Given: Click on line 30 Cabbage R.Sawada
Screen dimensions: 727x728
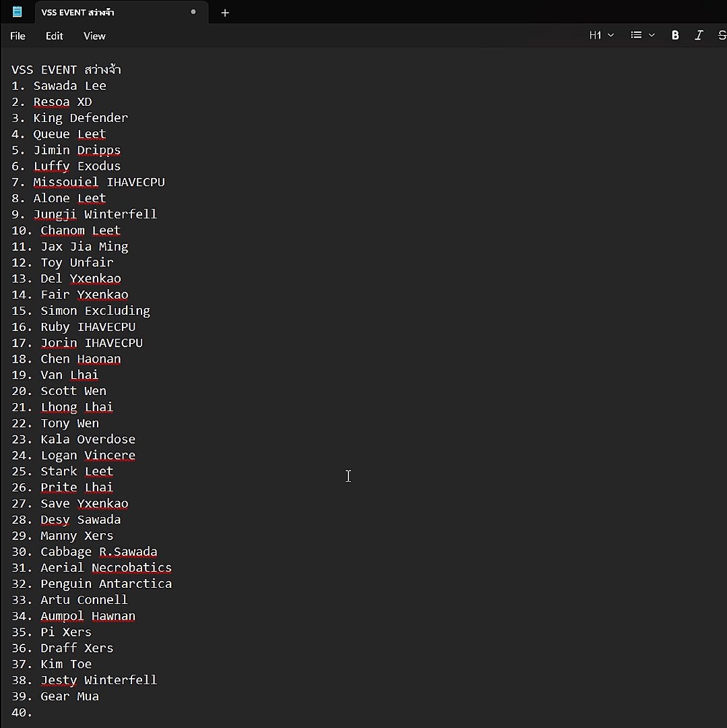Looking at the screenshot, I should tap(84, 551).
